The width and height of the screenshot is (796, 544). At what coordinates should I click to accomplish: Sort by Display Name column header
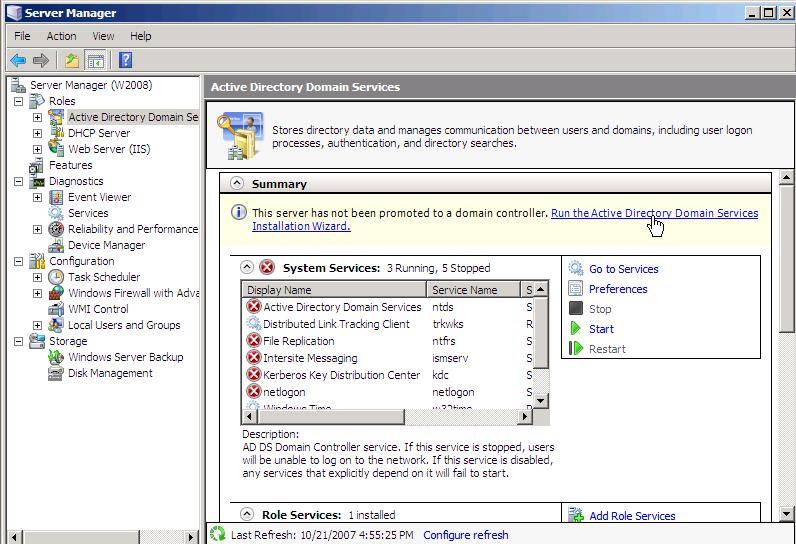(334, 290)
